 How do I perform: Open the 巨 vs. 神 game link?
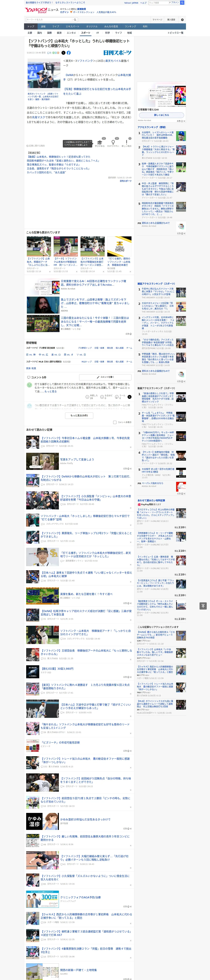point(31,355)
